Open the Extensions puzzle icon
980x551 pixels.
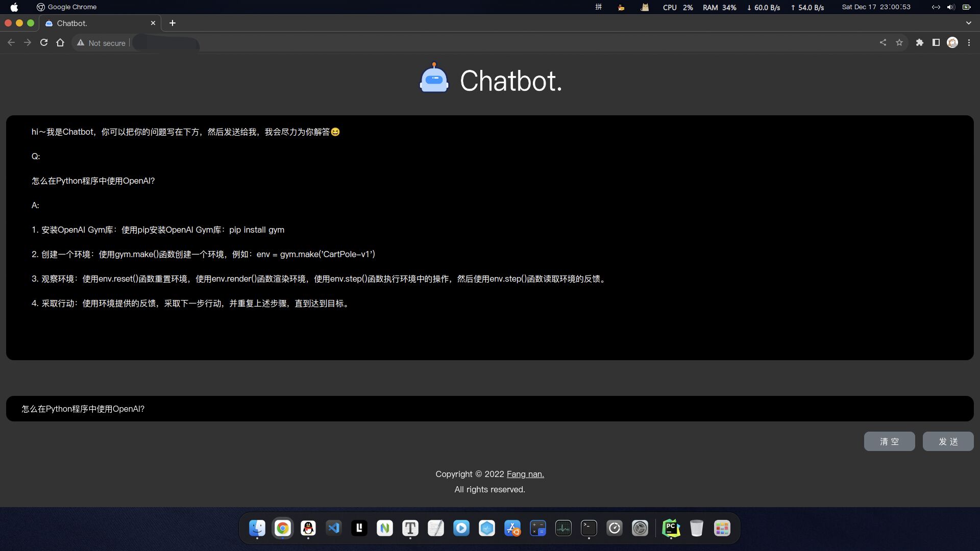[x=919, y=43]
